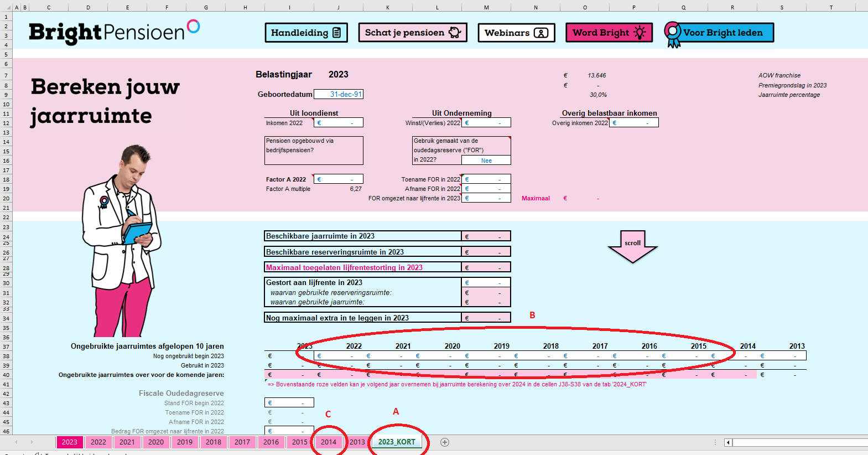Select Beschikbare jaarruimte in 2023 value

click(x=486, y=236)
